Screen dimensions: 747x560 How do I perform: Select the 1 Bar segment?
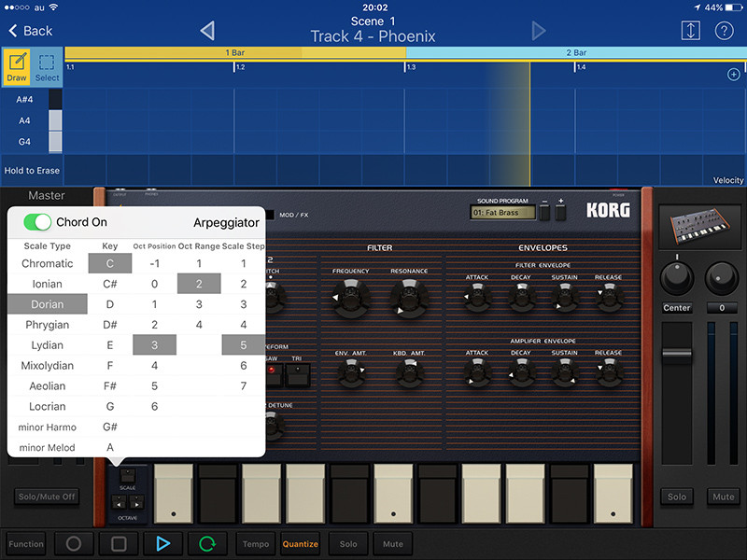point(235,52)
